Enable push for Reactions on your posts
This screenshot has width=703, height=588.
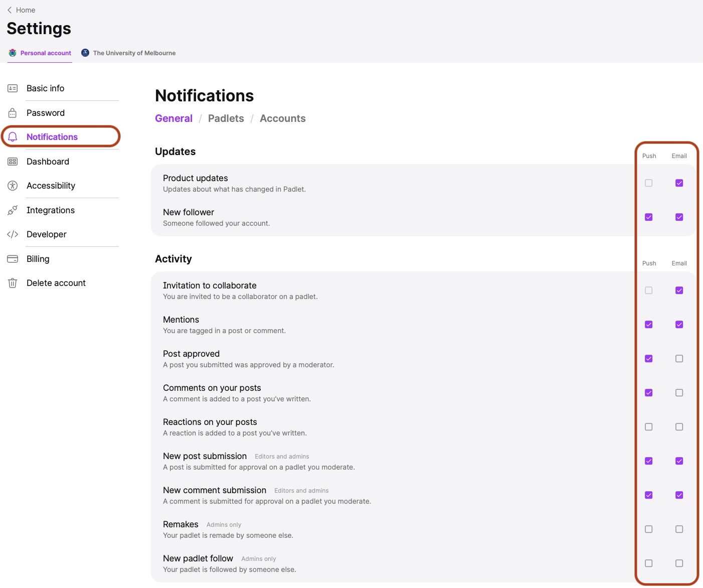pos(649,427)
